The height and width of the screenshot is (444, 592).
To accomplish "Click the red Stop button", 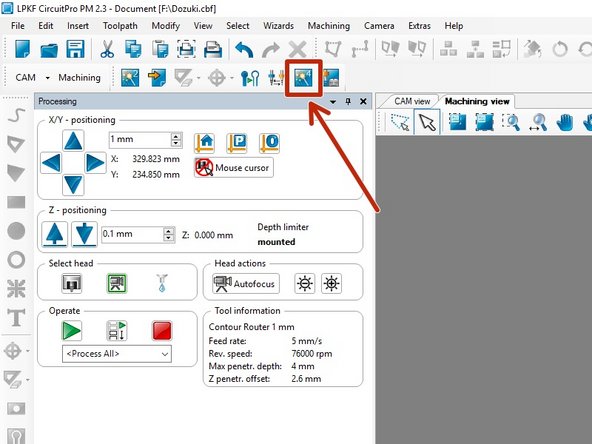I will click(162, 331).
